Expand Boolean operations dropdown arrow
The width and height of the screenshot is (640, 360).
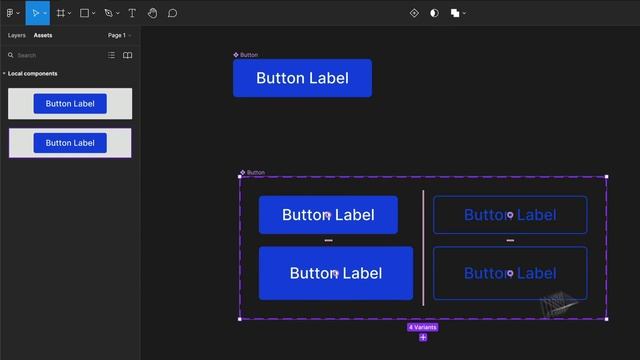464,13
